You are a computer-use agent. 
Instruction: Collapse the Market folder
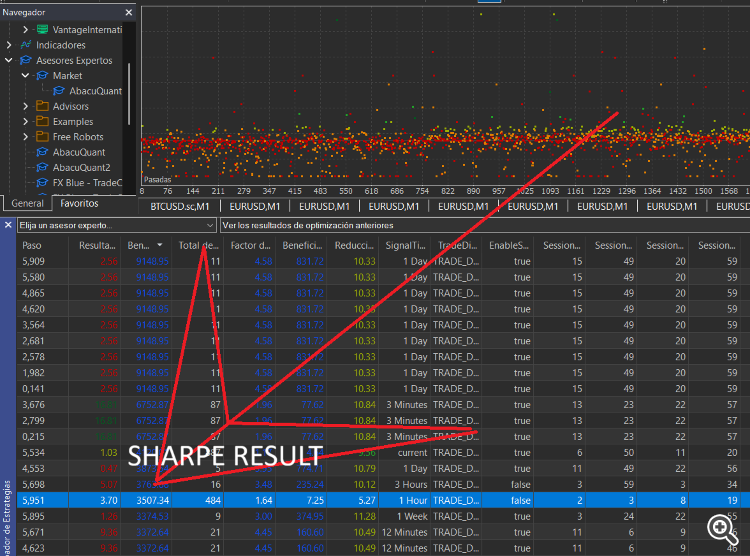click(x=25, y=76)
